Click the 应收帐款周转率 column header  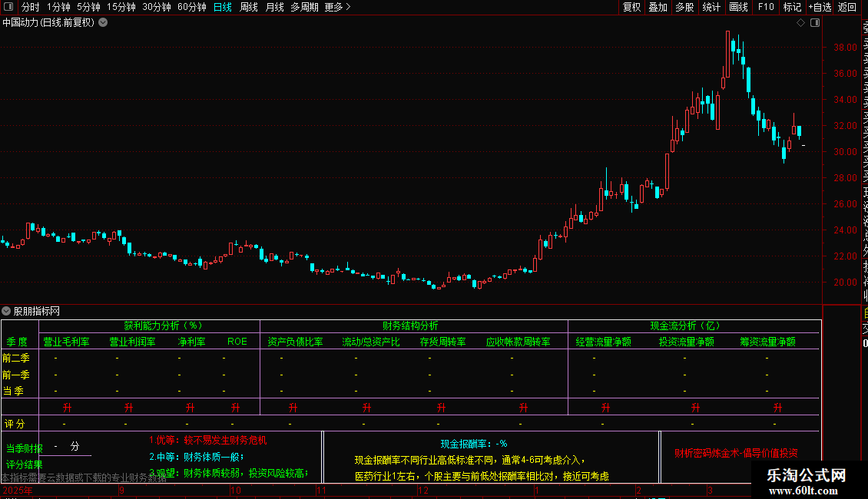pos(518,342)
